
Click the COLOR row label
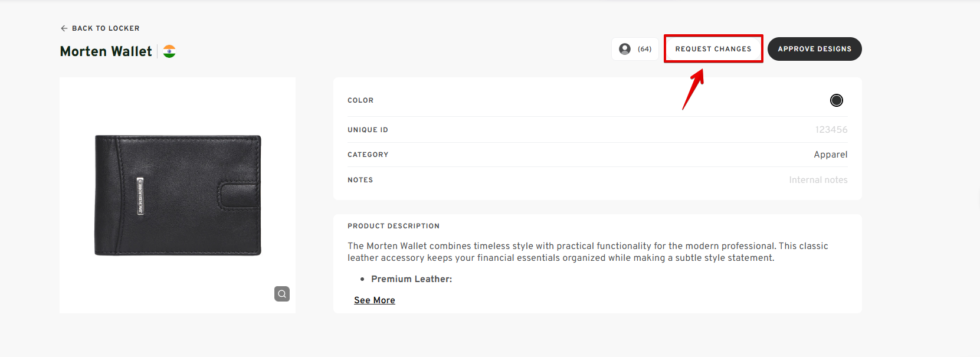pos(360,100)
